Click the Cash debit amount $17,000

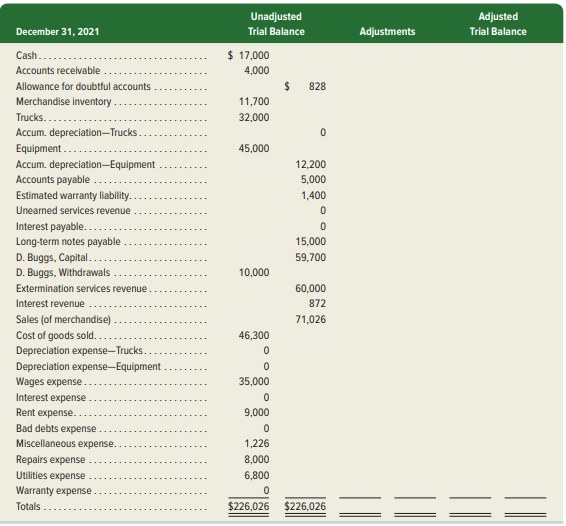coord(248,55)
